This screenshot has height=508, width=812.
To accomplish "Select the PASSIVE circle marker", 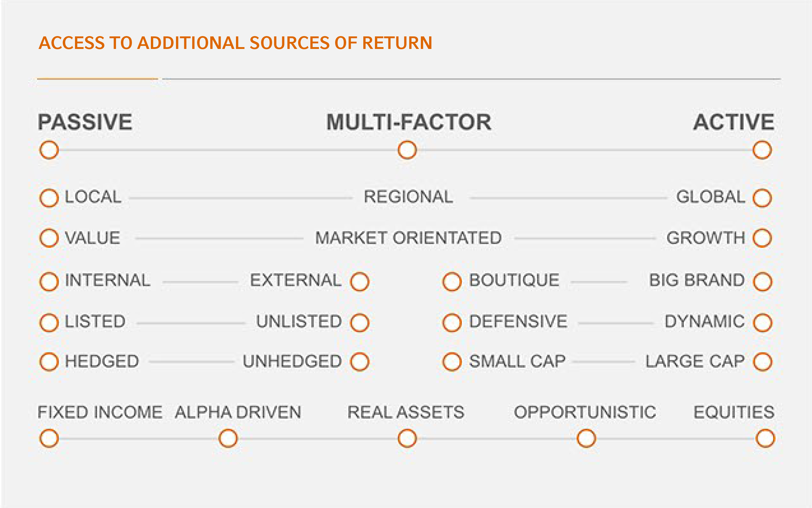I will click(x=49, y=150).
